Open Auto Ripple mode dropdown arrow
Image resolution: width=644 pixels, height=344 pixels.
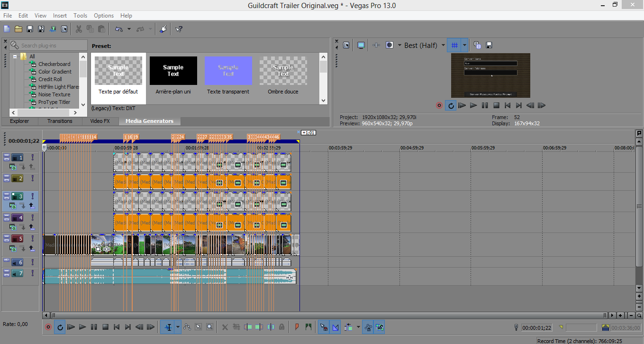coord(358,327)
